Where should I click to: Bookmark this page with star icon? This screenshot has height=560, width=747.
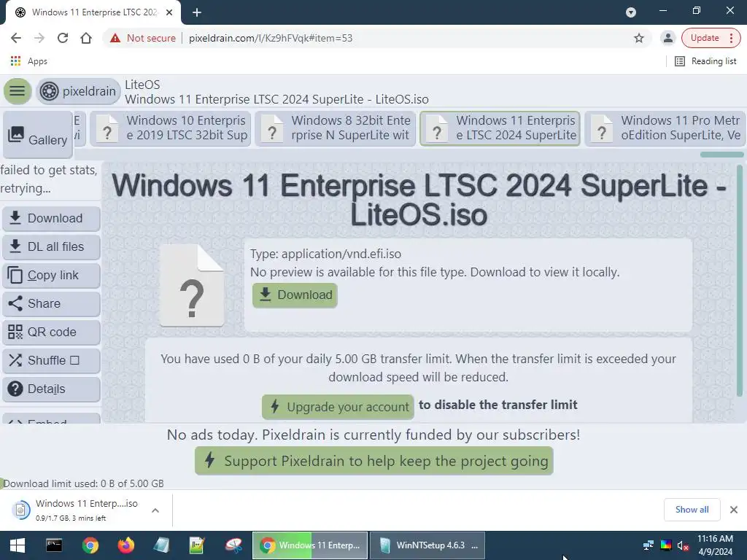tap(639, 38)
